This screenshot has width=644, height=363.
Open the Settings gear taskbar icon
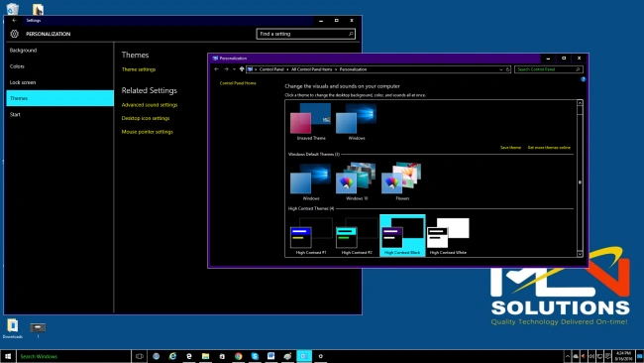320,356
